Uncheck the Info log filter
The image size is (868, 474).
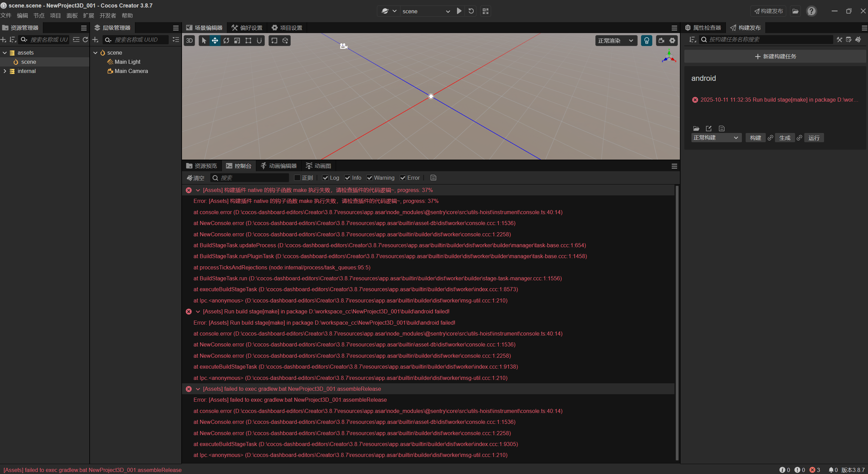pos(348,178)
